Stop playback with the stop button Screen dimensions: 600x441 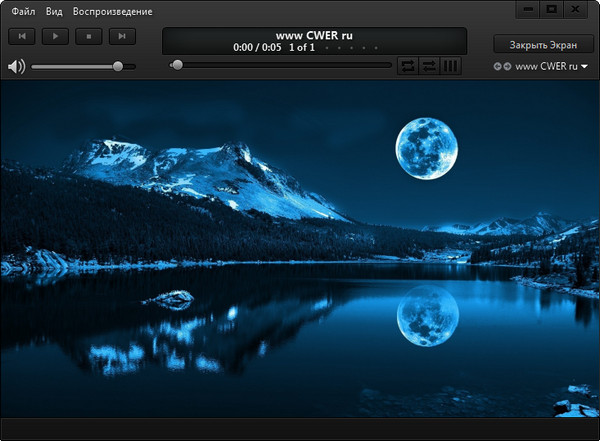tap(89, 36)
